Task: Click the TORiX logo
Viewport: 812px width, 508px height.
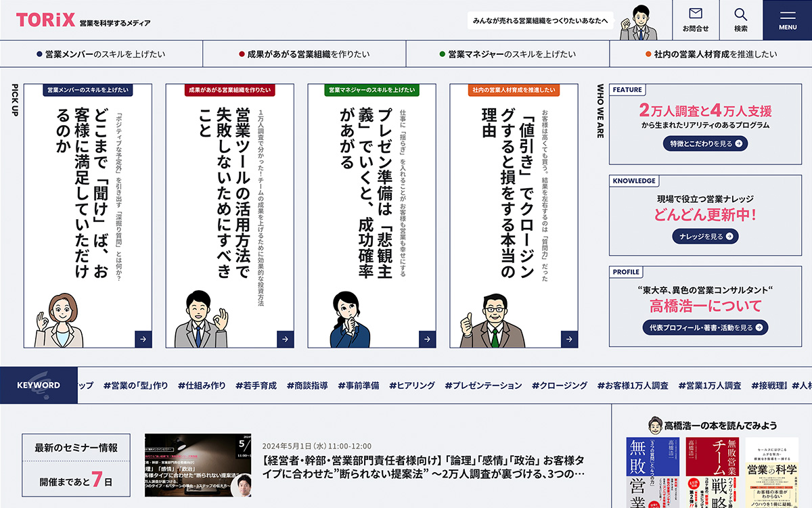Action: (x=46, y=20)
